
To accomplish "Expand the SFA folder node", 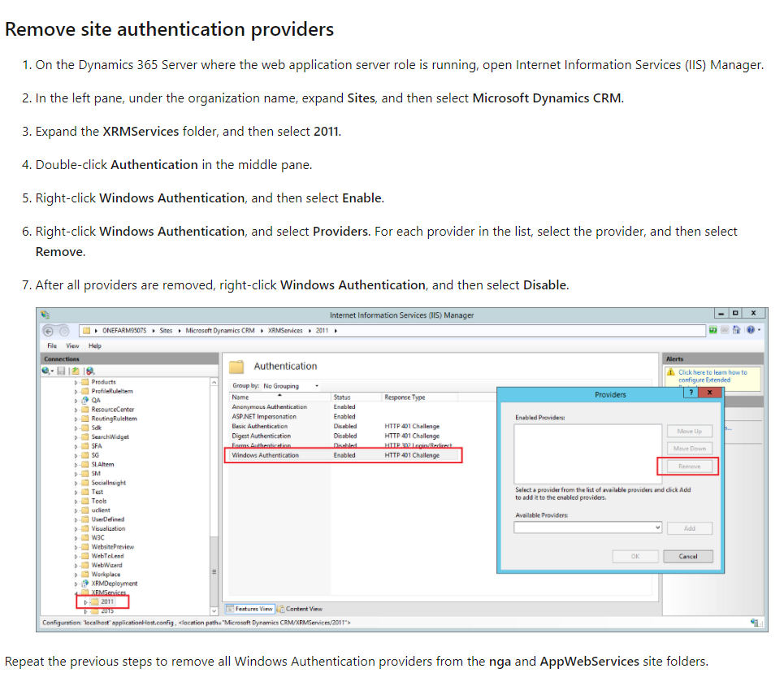I will pyautogui.click(x=76, y=446).
